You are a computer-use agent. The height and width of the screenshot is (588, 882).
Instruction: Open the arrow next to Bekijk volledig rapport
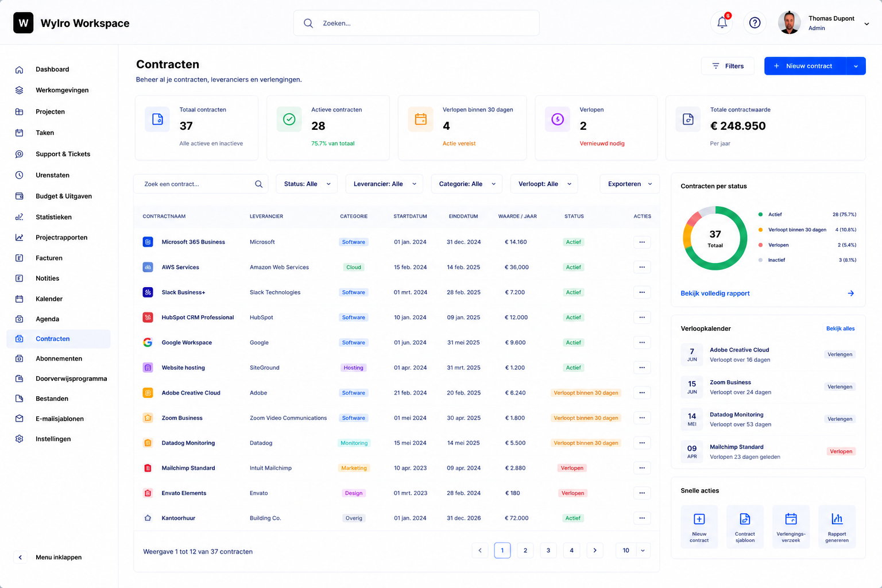(x=850, y=293)
